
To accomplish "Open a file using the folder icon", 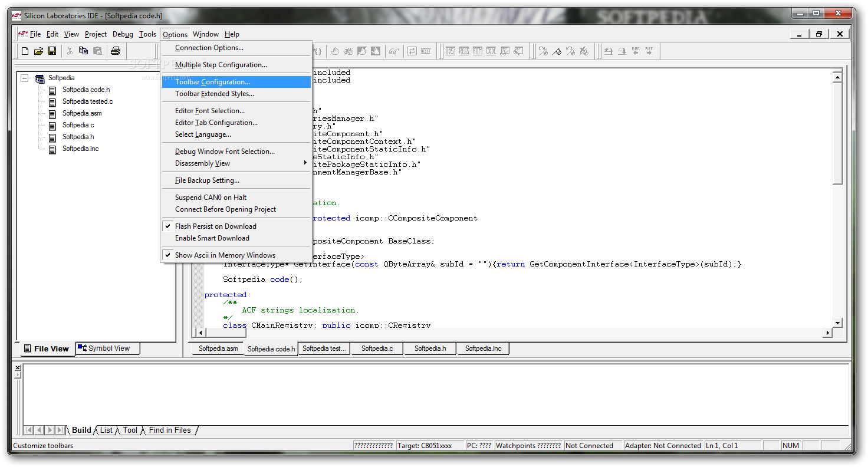I will coord(38,51).
